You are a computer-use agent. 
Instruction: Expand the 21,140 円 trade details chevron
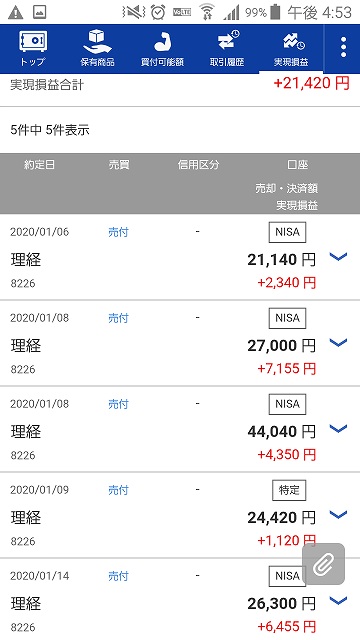pos(338,256)
